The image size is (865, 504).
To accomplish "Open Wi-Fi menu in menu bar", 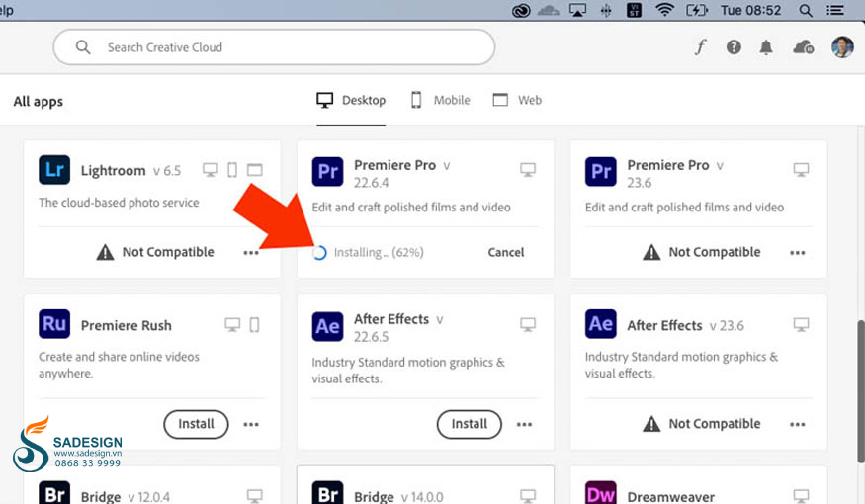I will [x=664, y=10].
